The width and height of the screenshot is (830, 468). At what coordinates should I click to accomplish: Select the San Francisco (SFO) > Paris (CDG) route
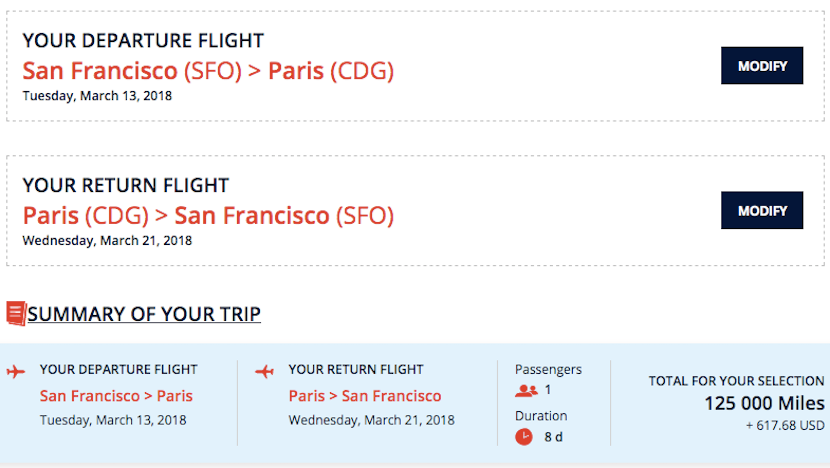tap(208, 71)
